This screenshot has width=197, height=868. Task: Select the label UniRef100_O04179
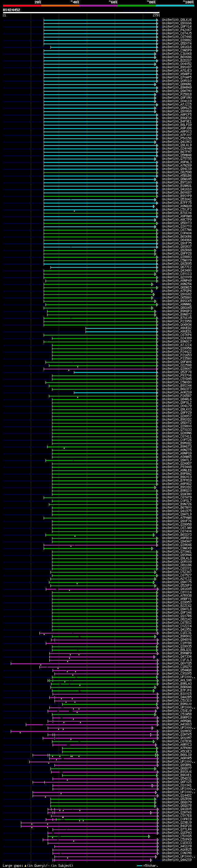point(177,406)
